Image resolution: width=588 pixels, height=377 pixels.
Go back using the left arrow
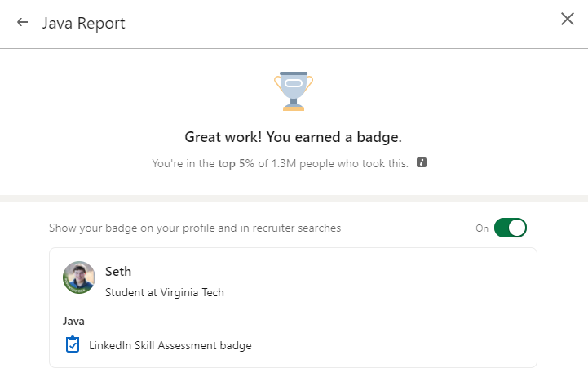click(x=22, y=22)
